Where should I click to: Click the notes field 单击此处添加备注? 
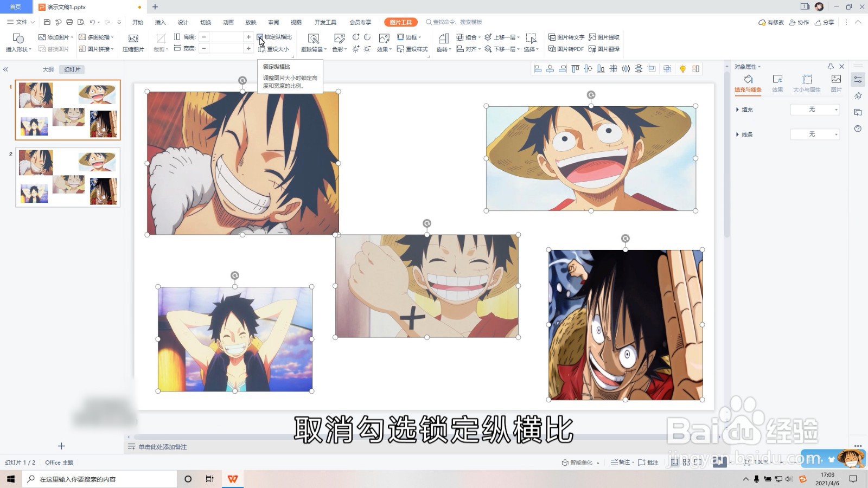[x=162, y=447]
